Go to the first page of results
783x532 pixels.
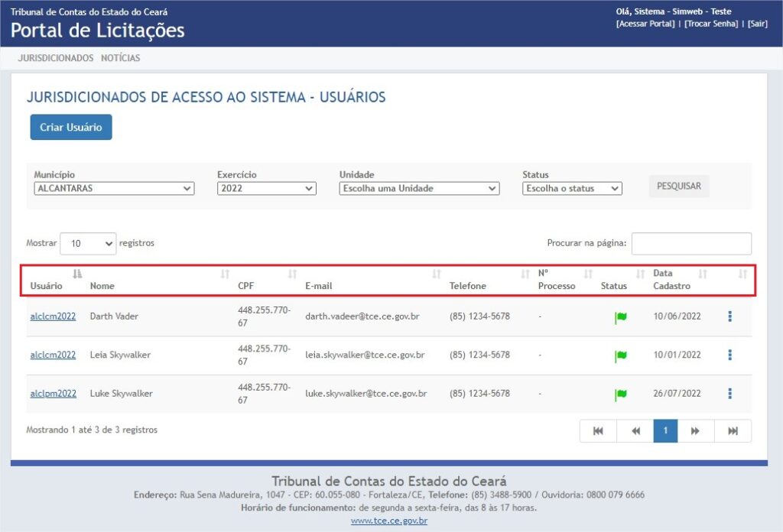[598, 431]
